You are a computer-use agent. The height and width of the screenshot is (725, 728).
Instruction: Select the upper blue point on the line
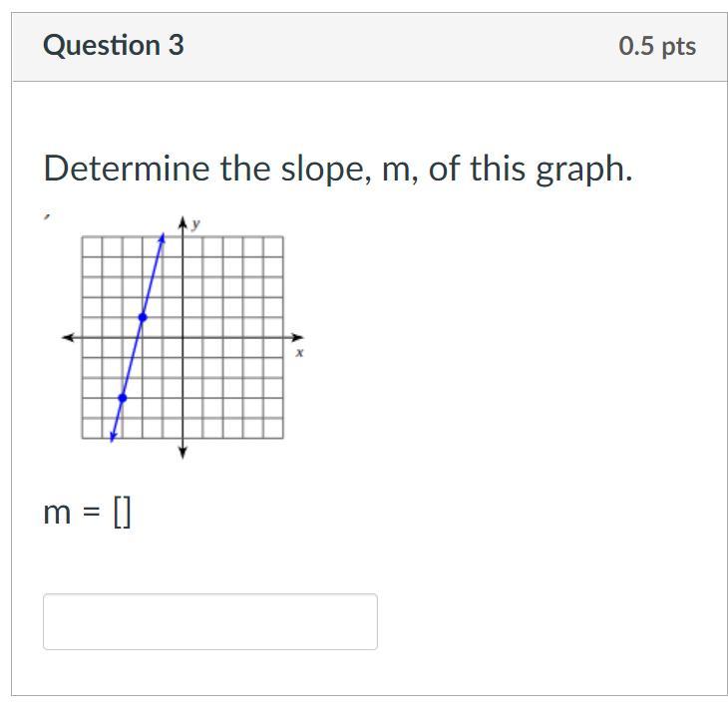tap(143, 317)
